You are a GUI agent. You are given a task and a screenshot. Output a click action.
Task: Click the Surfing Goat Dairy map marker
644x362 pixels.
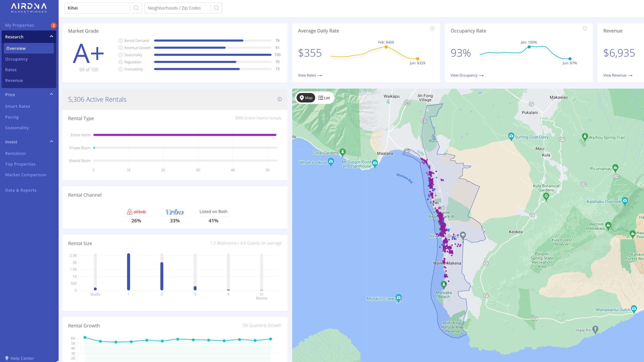point(511,136)
